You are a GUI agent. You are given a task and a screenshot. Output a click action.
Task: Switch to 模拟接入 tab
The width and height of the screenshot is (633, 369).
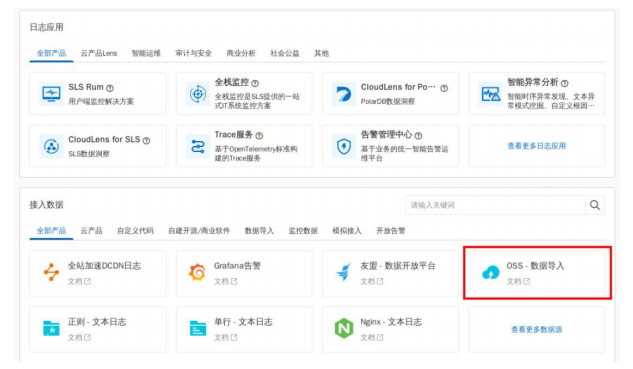(x=347, y=231)
